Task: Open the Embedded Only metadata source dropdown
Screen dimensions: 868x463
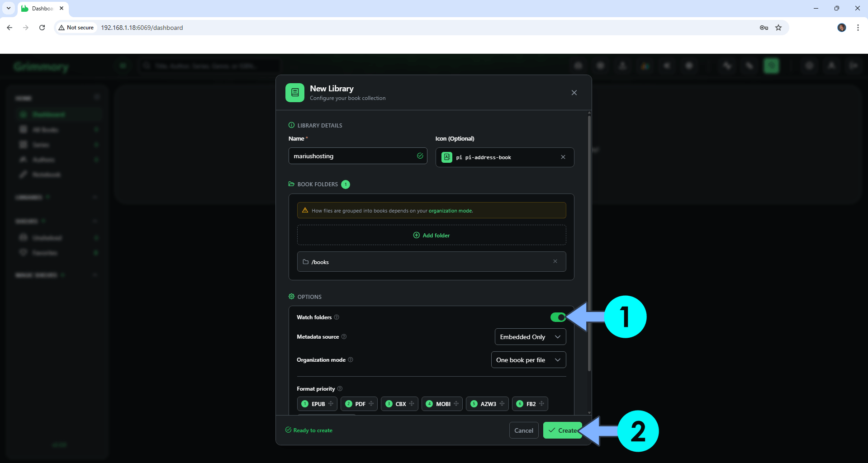Action: point(530,336)
